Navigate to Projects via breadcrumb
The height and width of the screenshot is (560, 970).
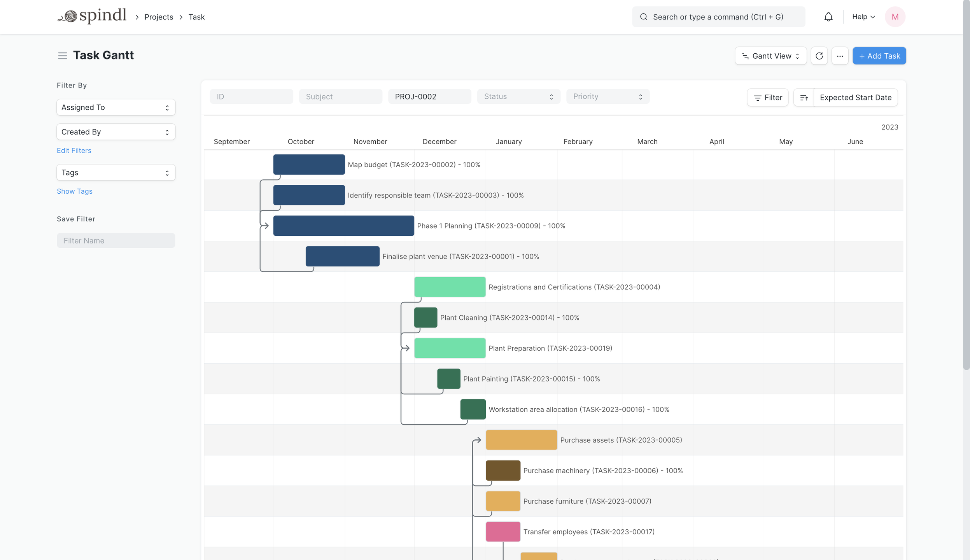[158, 17]
